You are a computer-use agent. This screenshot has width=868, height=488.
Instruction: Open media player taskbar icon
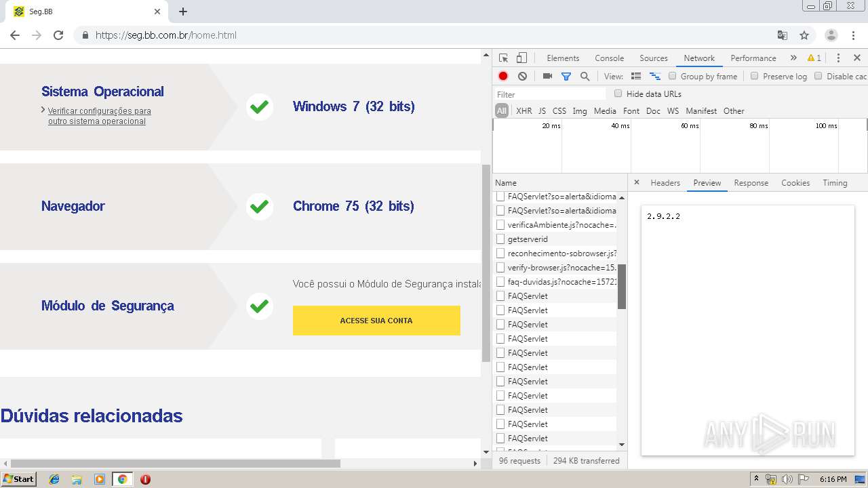coord(100,479)
